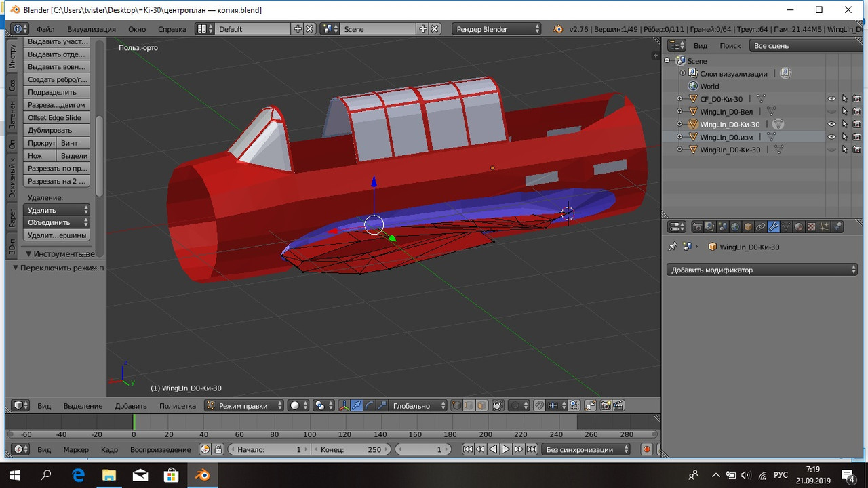Open the 'Режим правки' mode dropdown
The height and width of the screenshot is (488, 868).
click(x=245, y=405)
